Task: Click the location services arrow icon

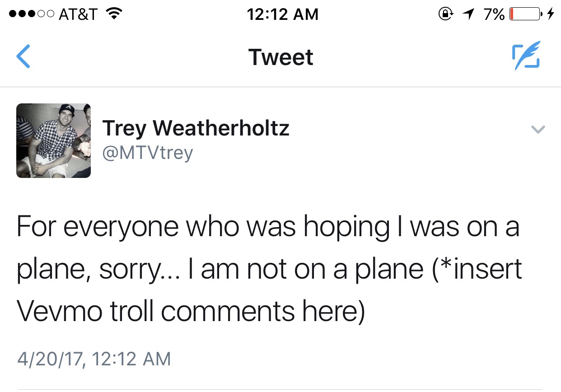Action: 469,14
